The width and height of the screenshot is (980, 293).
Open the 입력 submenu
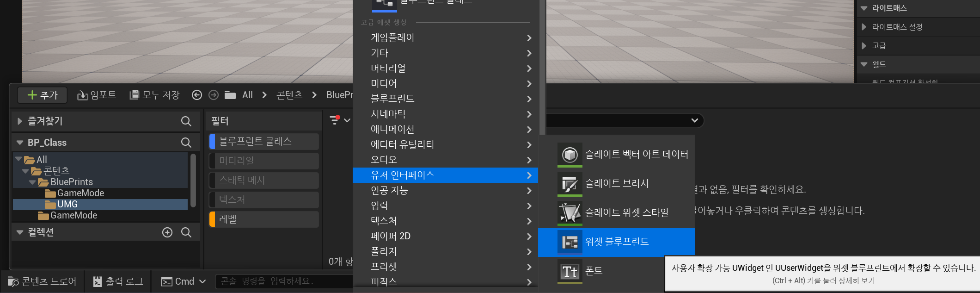pos(445,206)
